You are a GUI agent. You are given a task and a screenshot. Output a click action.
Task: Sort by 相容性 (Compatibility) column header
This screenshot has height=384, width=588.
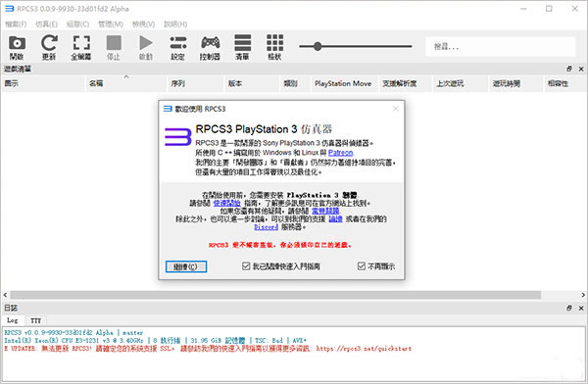point(565,83)
